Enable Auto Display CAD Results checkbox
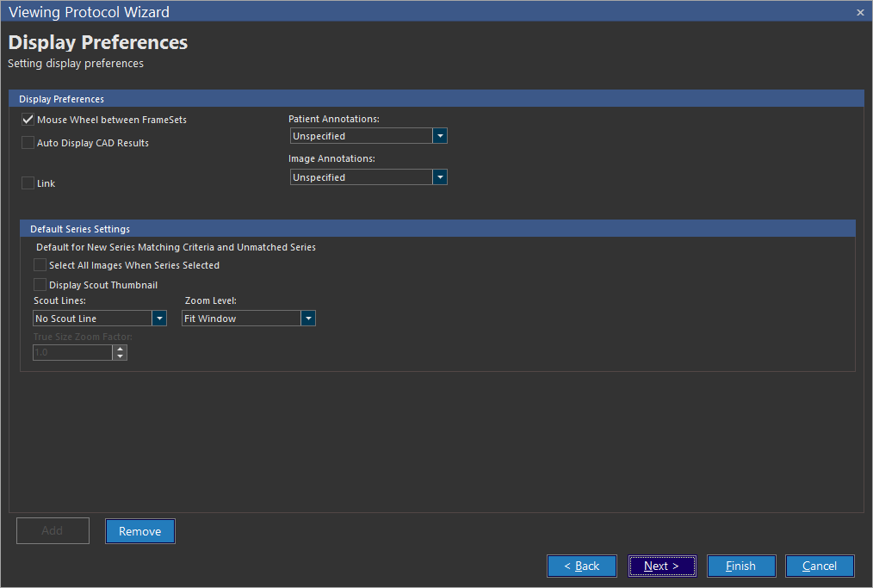Image resolution: width=873 pixels, height=588 pixels. 28,143
